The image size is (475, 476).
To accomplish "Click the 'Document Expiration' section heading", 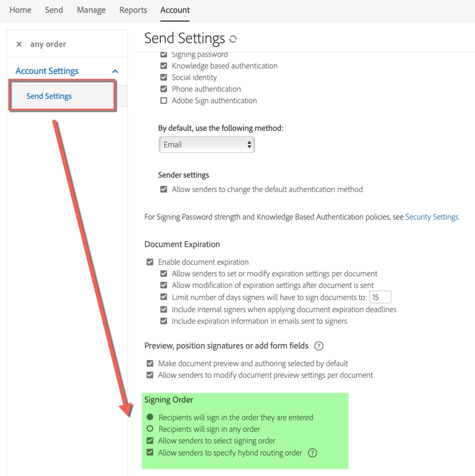I will click(182, 244).
